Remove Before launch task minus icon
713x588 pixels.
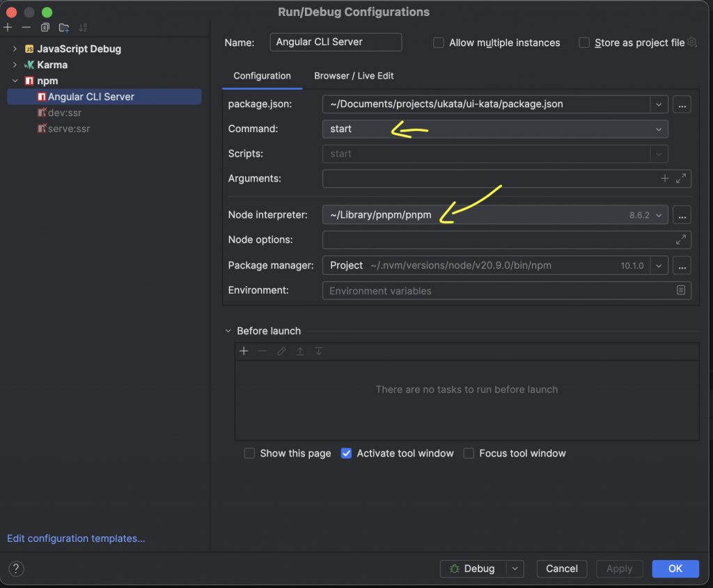263,351
